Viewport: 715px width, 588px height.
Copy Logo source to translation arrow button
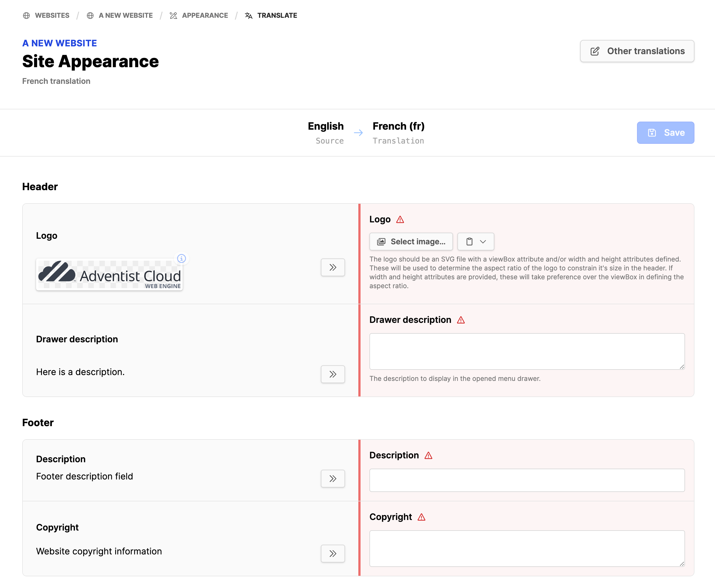point(333,267)
